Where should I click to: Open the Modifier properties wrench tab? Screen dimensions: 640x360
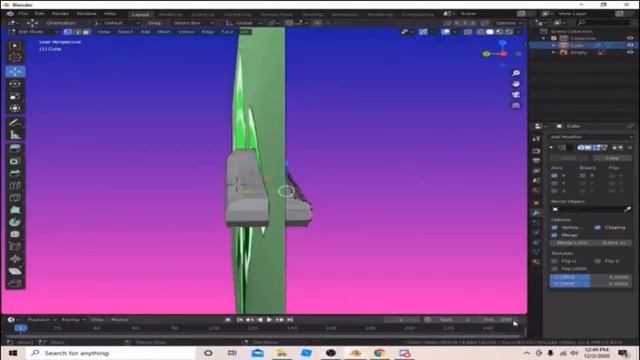pyautogui.click(x=536, y=213)
